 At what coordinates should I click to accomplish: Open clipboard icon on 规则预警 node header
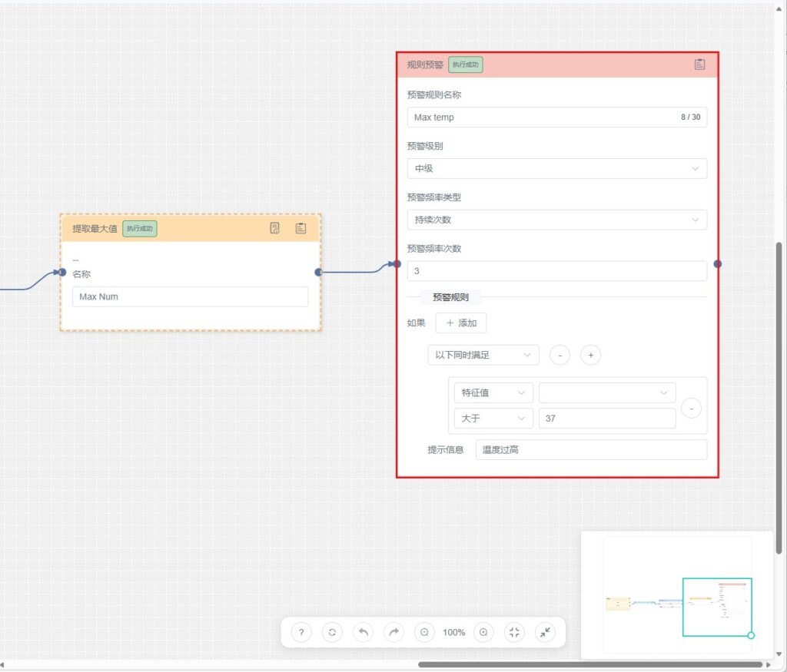tap(699, 65)
